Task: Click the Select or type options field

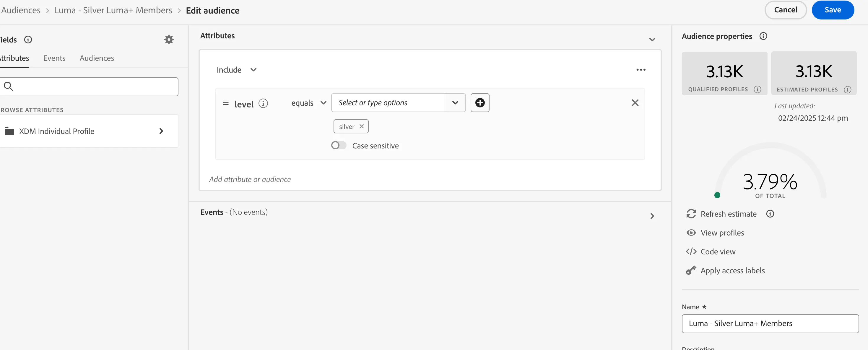Action: pyautogui.click(x=388, y=103)
